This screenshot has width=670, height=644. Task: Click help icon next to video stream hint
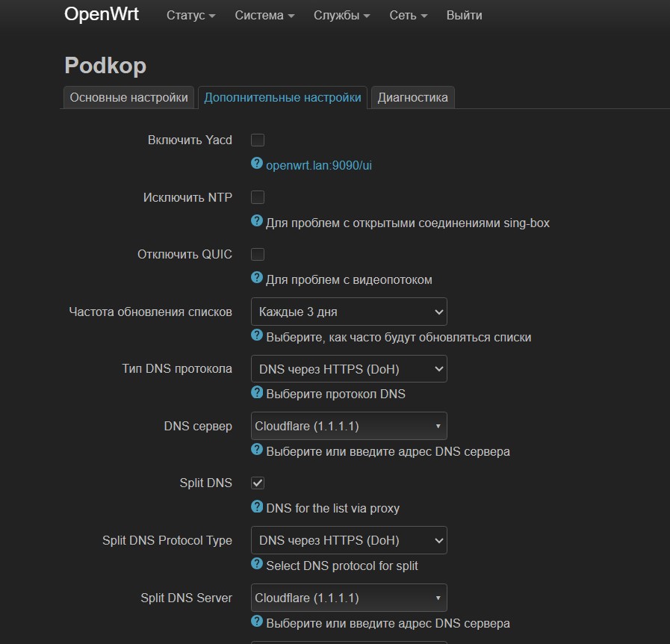click(x=257, y=278)
